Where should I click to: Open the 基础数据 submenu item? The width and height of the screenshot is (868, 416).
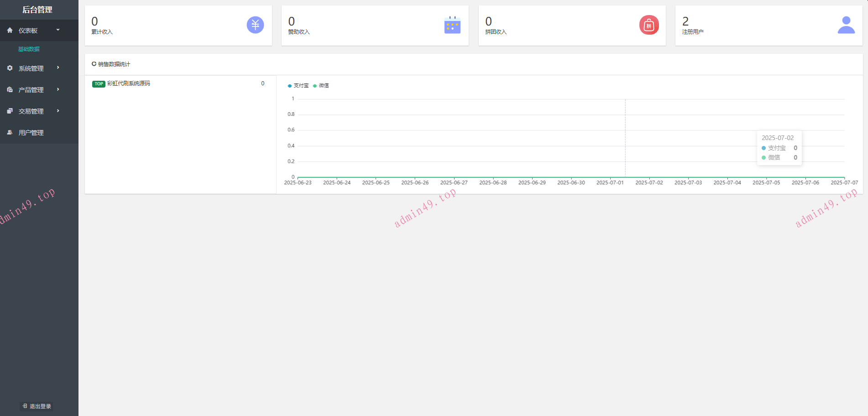[29, 49]
